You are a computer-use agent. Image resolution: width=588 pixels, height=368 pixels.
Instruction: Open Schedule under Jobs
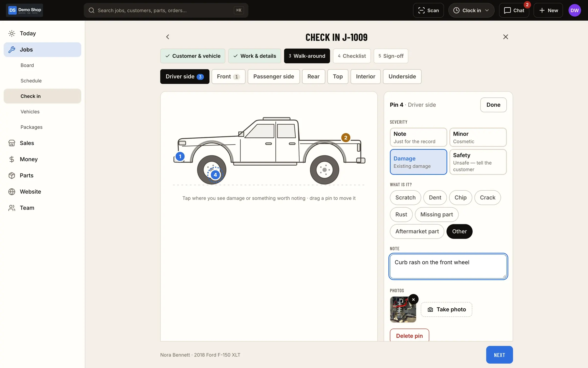click(x=42, y=81)
